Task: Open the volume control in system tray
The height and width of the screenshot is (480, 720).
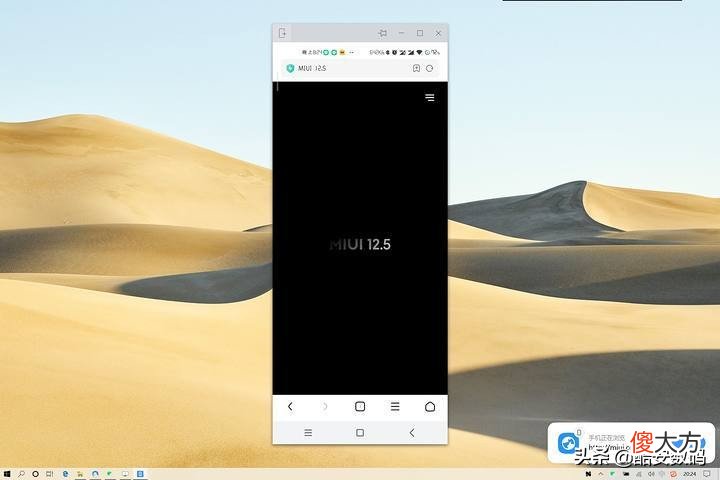Action: pyautogui.click(x=651, y=474)
